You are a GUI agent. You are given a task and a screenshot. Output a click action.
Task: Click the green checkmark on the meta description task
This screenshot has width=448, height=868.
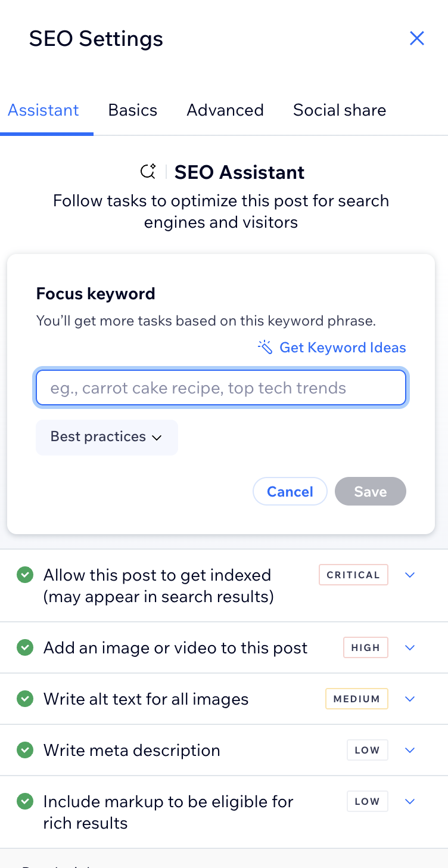click(x=25, y=750)
